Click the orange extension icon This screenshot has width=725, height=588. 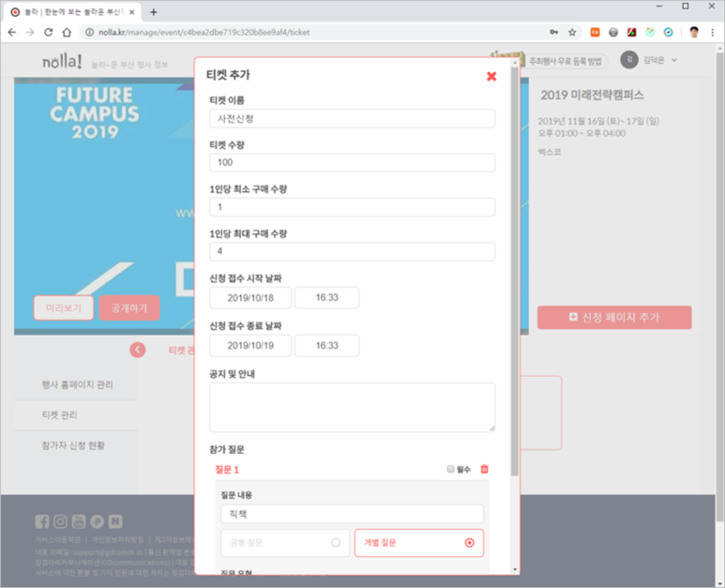(x=595, y=33)
